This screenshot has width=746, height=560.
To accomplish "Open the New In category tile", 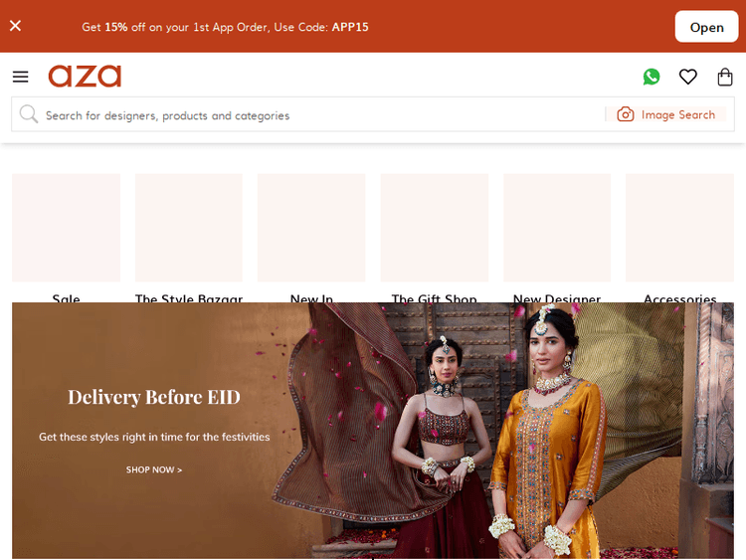I will coord(311,229).
